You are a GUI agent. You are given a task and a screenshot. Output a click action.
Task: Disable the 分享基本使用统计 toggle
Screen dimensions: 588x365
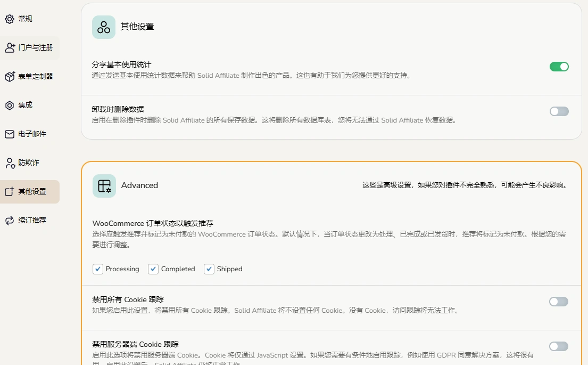(559, 67)
